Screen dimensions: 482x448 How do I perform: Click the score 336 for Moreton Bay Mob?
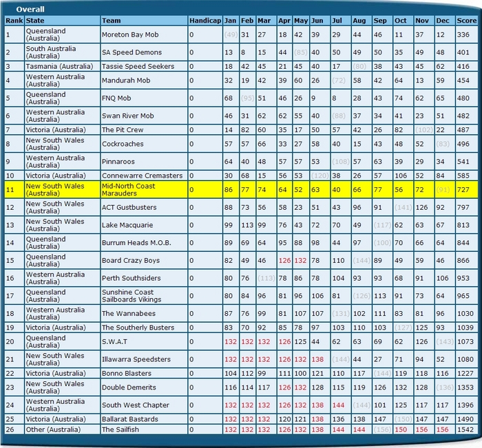tap(463, 34)
